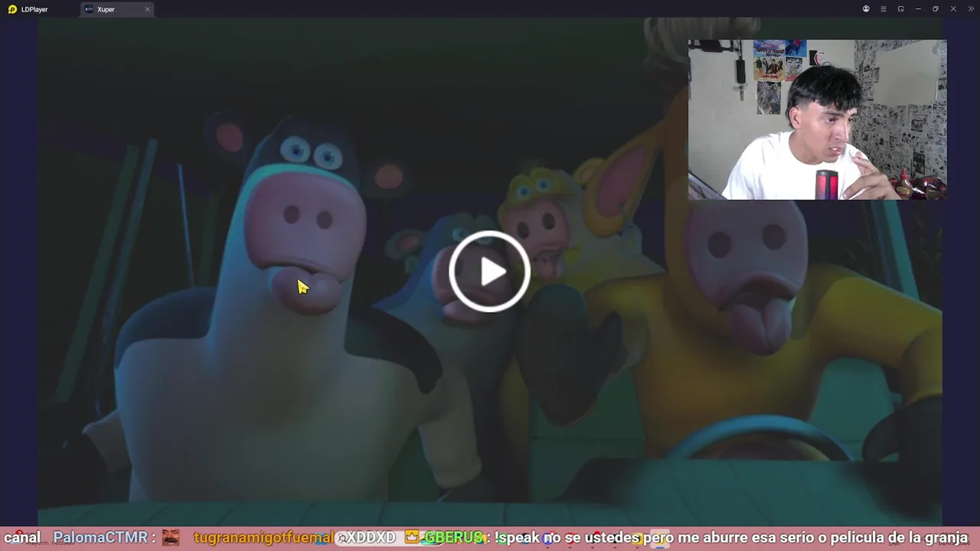Click the scrolling chat message ticker

click(x=490, y=537)
